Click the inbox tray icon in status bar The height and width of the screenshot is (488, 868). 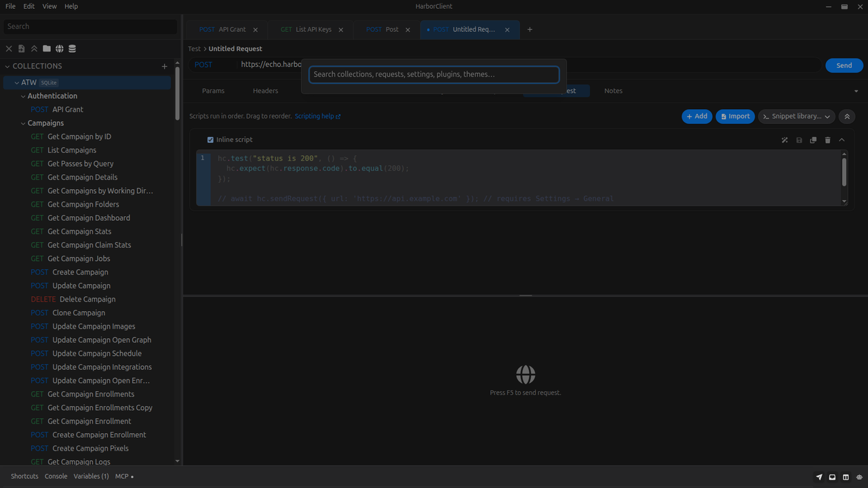coord(832,477)
